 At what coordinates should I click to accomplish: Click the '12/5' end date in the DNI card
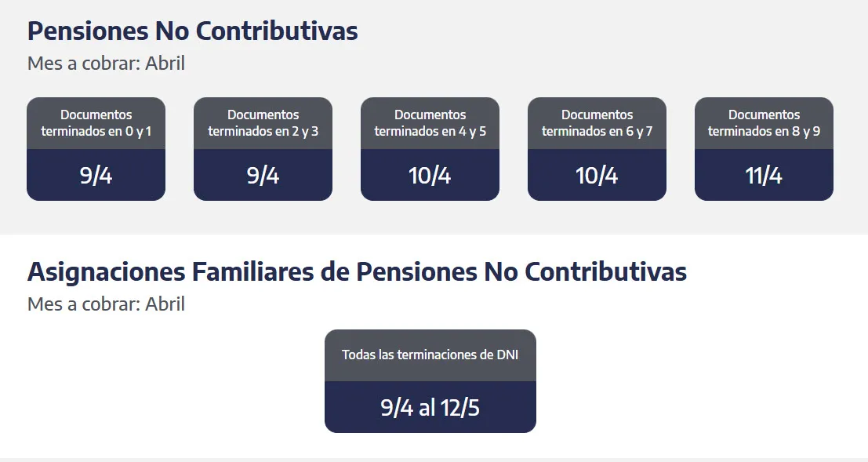[461, 408]
